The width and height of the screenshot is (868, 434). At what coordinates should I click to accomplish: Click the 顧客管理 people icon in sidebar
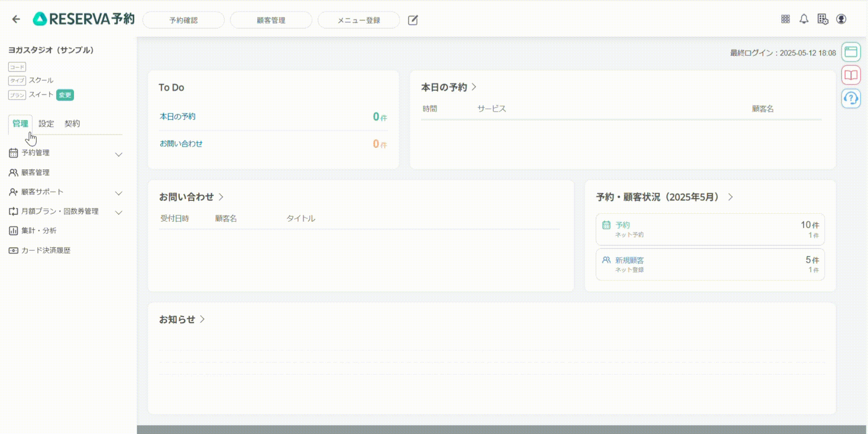(x=13, y=172)
